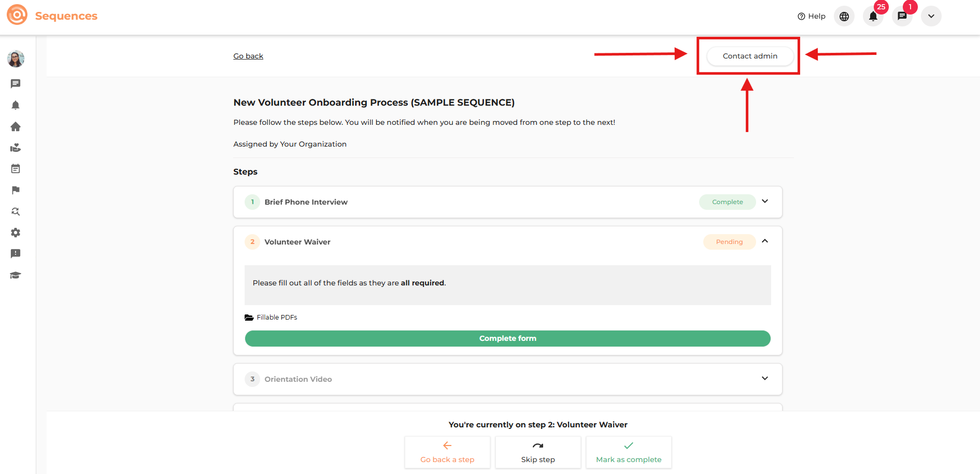Open the account dropdown in top bar
980x474 pixels.
click(x=931, y=17)
